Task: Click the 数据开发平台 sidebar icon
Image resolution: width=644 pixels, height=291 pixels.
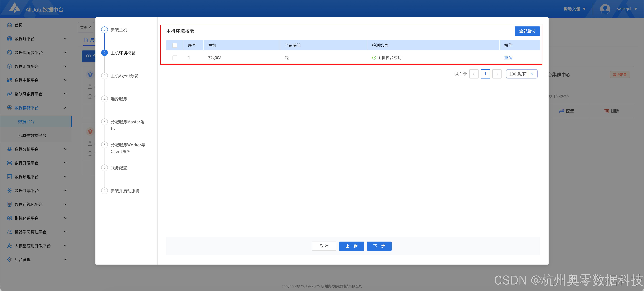Action: click(9, 163)
